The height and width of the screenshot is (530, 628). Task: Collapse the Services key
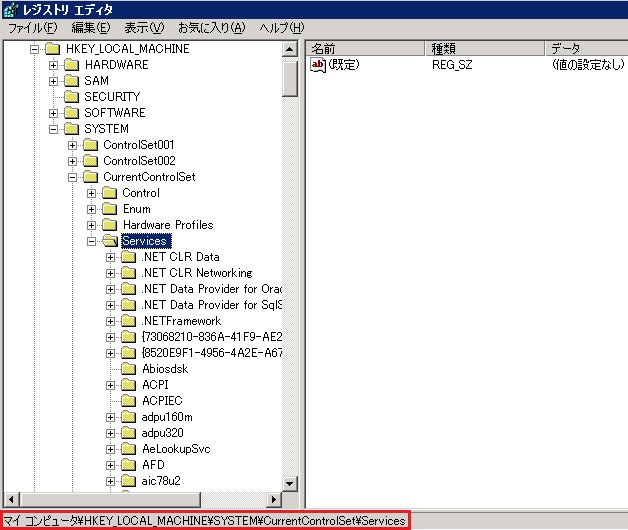tap(91, 242)
